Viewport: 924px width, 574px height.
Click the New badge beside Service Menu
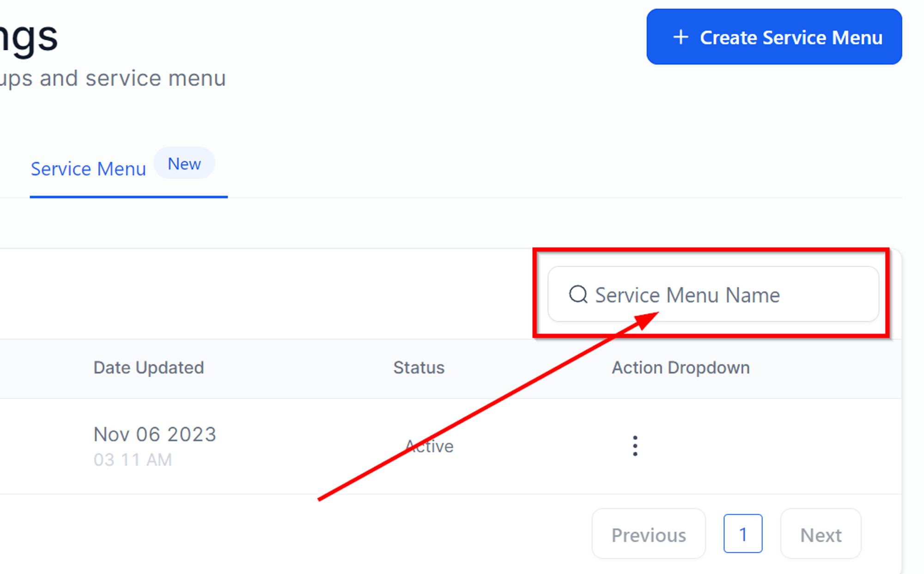(184, 164)
